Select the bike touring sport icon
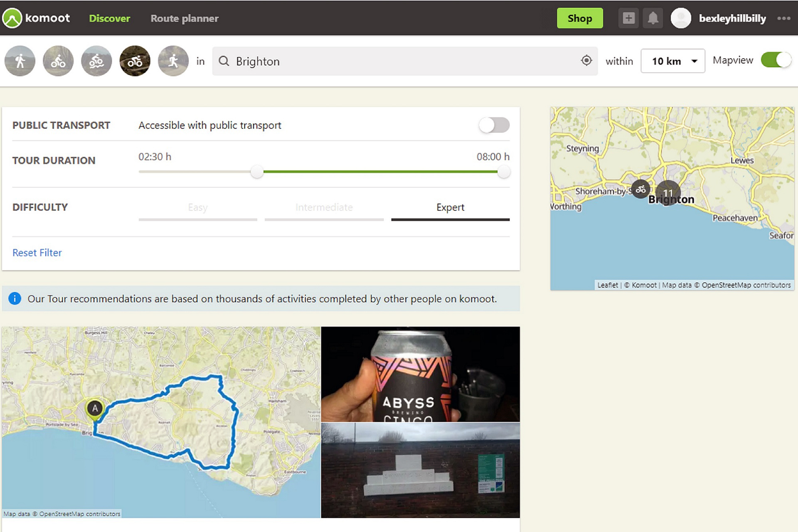Viewport: 798px width, 532px height. [58, 61]
